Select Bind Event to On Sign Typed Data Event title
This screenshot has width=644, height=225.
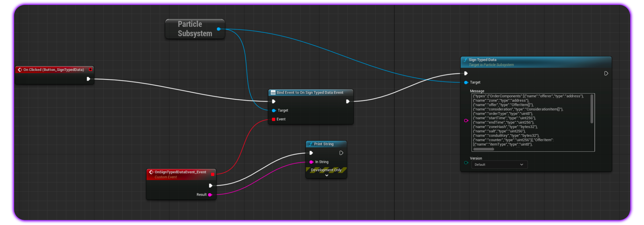[310, 93]
